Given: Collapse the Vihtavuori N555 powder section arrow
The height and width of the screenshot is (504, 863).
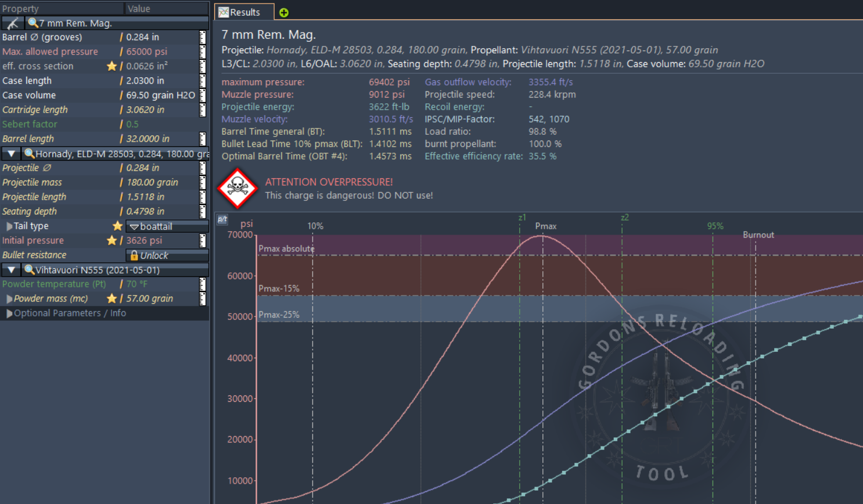Looking at the screenshot, I should [x=11, y=270].
